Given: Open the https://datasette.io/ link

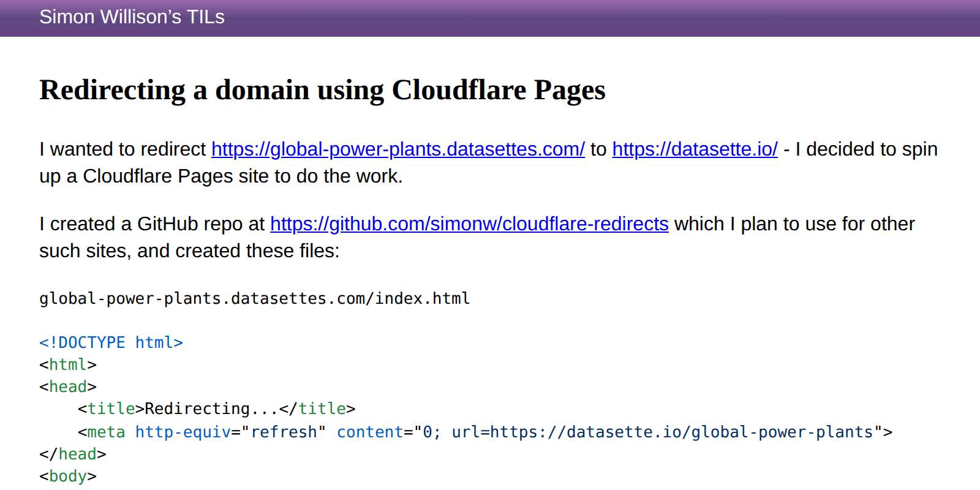Looking at the screenshot, I should tap(695, 149).
